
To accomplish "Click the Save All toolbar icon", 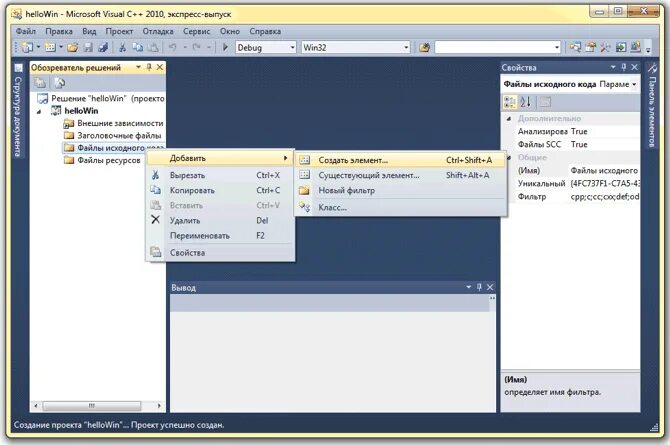I will (x=103, y=47).
